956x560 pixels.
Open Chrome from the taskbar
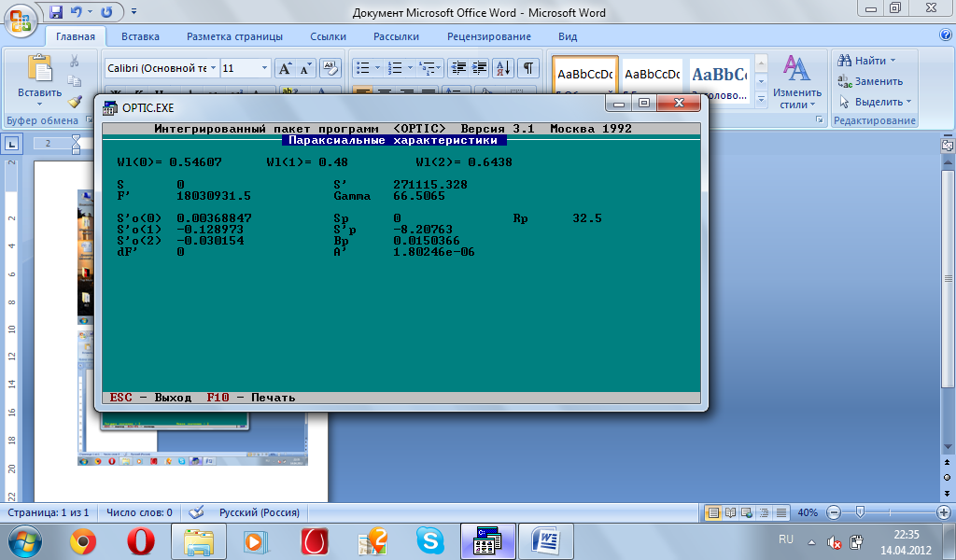(x=83, y=541)
